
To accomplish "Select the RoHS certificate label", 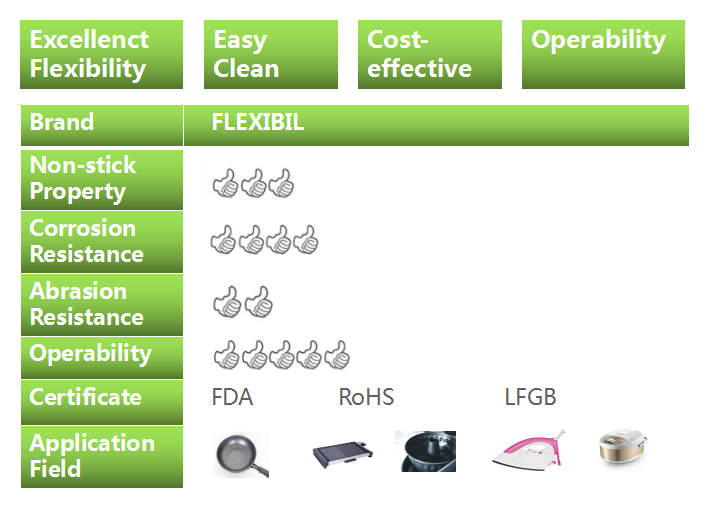I will (x=367, y=397).
